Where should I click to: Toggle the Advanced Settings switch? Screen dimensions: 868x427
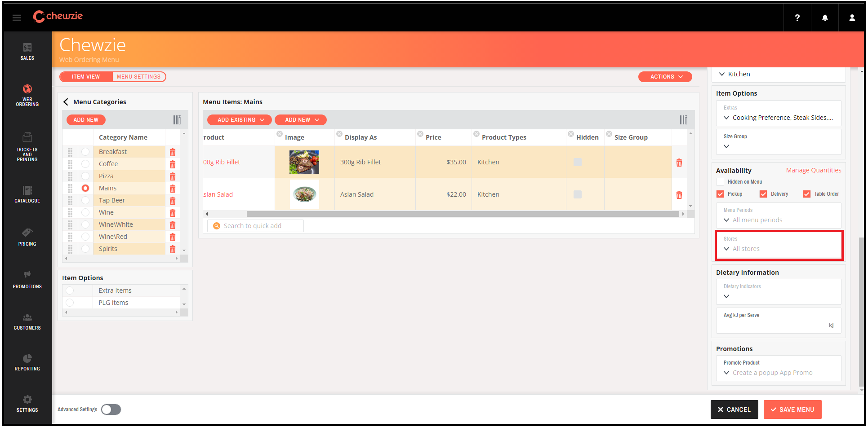point(111,409)
